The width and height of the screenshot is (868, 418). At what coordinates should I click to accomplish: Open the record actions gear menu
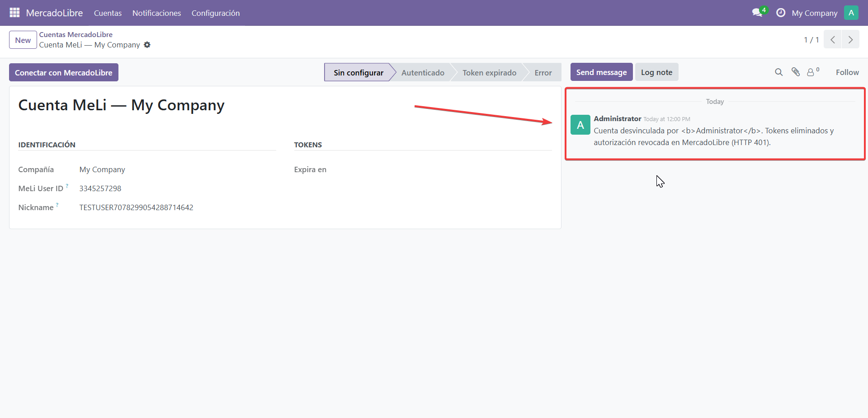click(147, 45)
